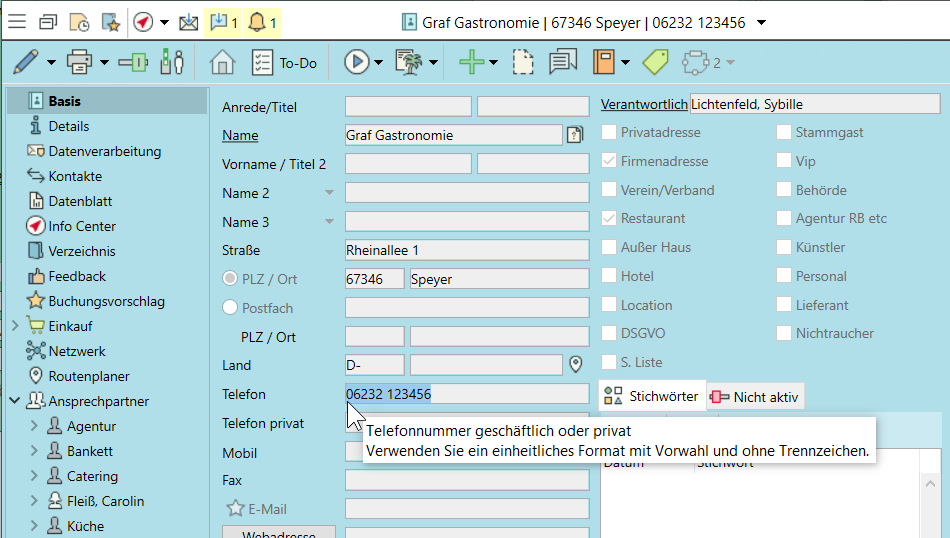The width and height of the screenshot is (950, 538).
Task: Click the home icon in toolbar
Action: (x=221, y=62)
